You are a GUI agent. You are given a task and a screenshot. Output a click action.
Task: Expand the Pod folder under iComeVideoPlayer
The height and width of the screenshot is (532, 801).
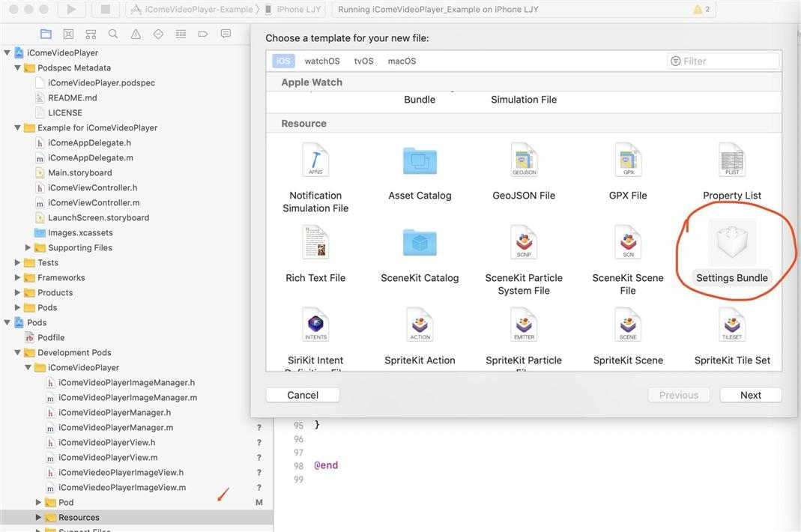pyautogui.click(x=38, y=502)
